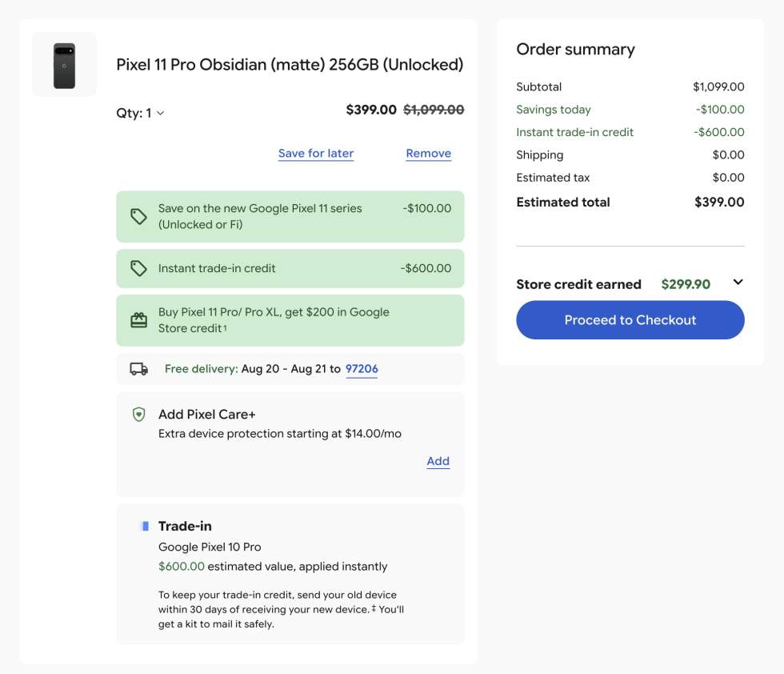784x674 pixels.
Task: Click the $399.00 discounted item price
Action: coord(371,110)
